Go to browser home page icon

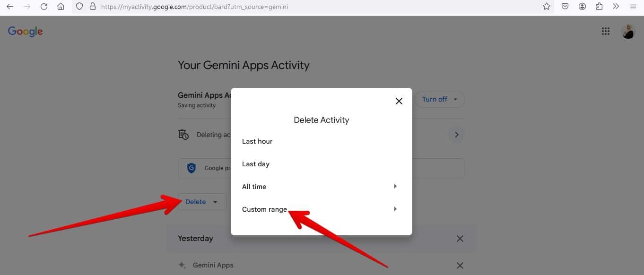click(x=61, y=7)
